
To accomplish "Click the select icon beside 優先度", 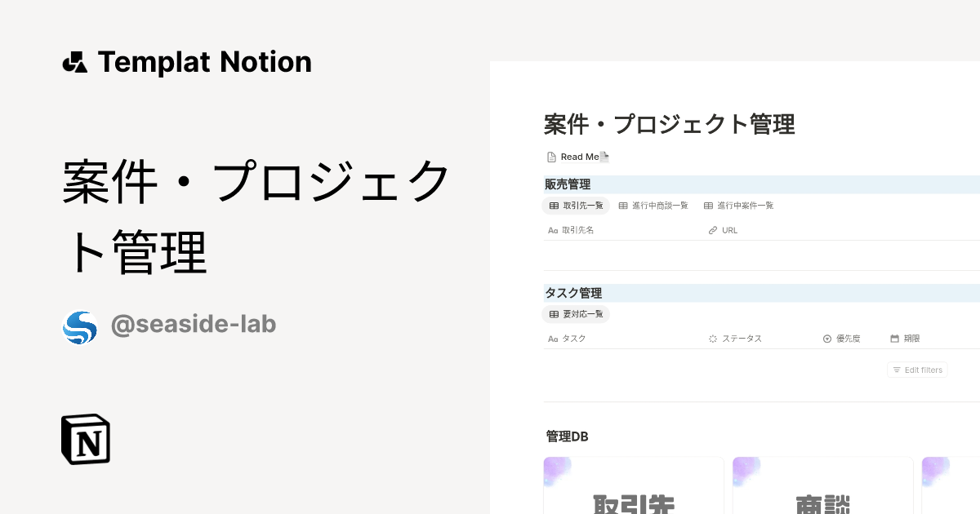I will click(826, 338).
